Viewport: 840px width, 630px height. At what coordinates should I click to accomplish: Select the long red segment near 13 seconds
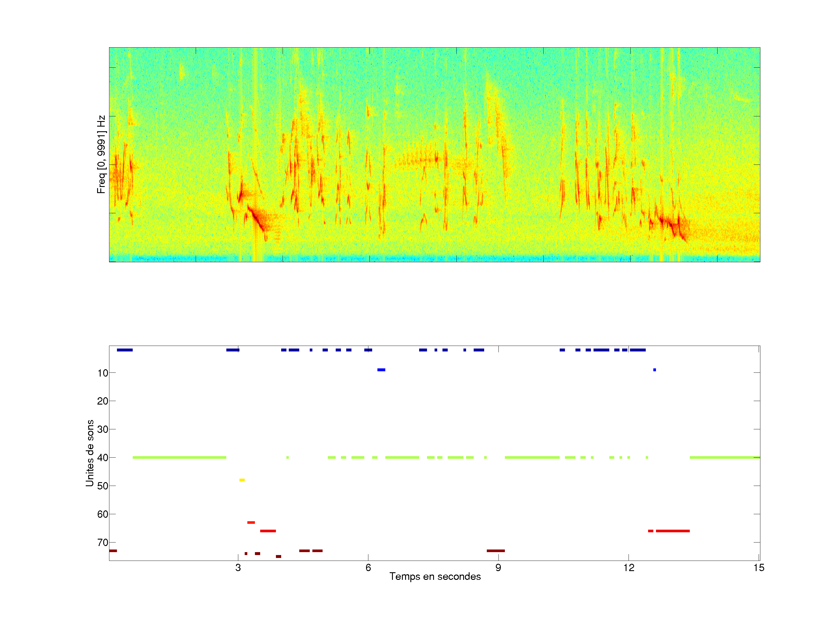pyautogui.click(x=673, y=531)
